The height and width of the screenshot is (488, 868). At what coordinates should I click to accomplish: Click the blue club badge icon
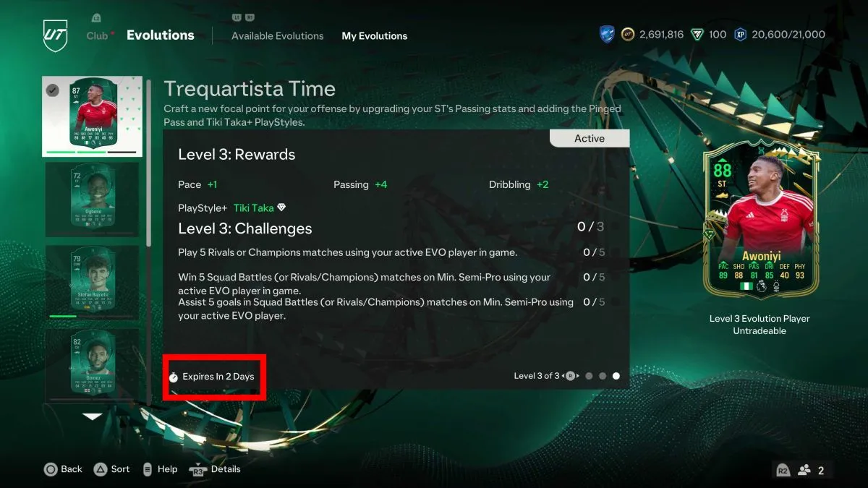tap(607, 34)
